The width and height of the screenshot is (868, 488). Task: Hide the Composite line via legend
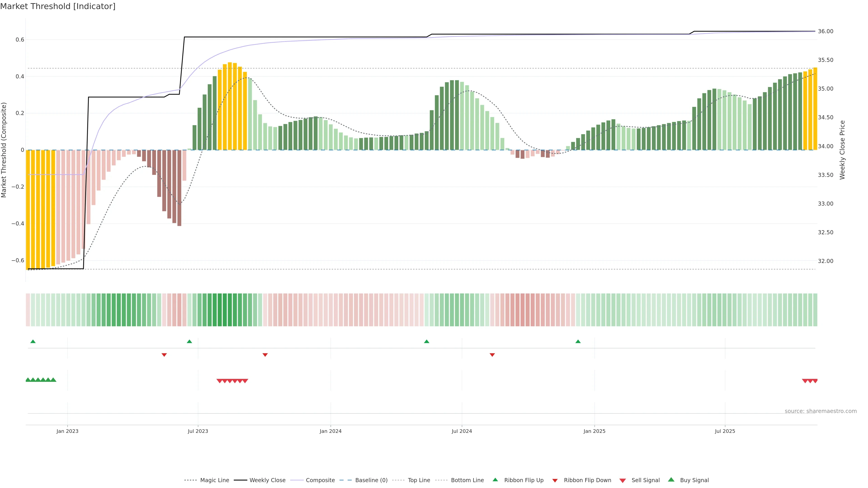[320, 480]
